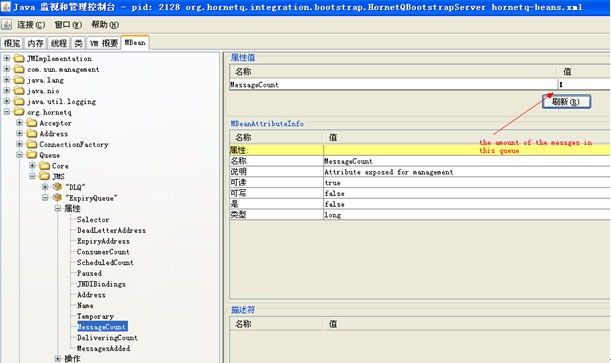Viewport: 611px width, 363px height.
Task: Click the Acceptor folder icon
Action: pos(32,123)
